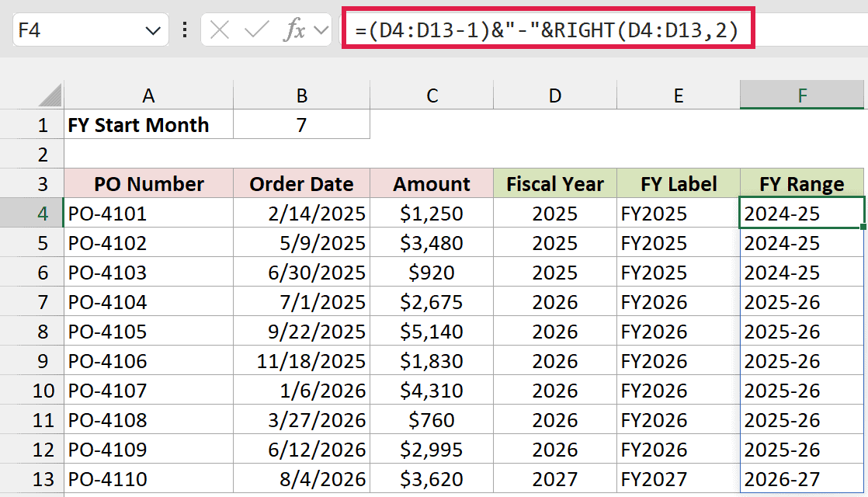Image resolution: width=868 pixels, height=497 pixels.
Task: Select row 4 header
Action: click(32, 213)
